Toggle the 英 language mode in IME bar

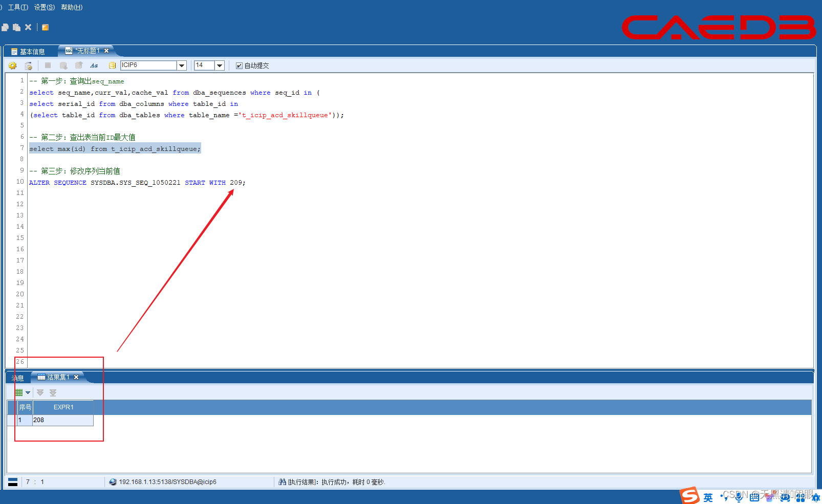coord(708,497)
